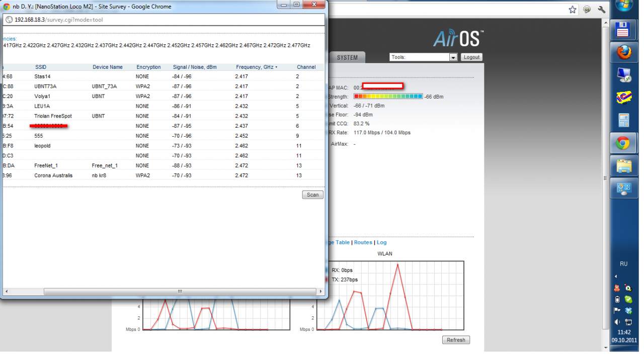
Task: Click the Channel column header
Action: [x=306, y=67]
